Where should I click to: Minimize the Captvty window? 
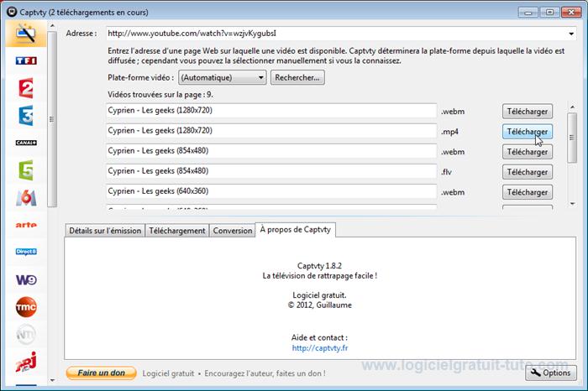528,12
